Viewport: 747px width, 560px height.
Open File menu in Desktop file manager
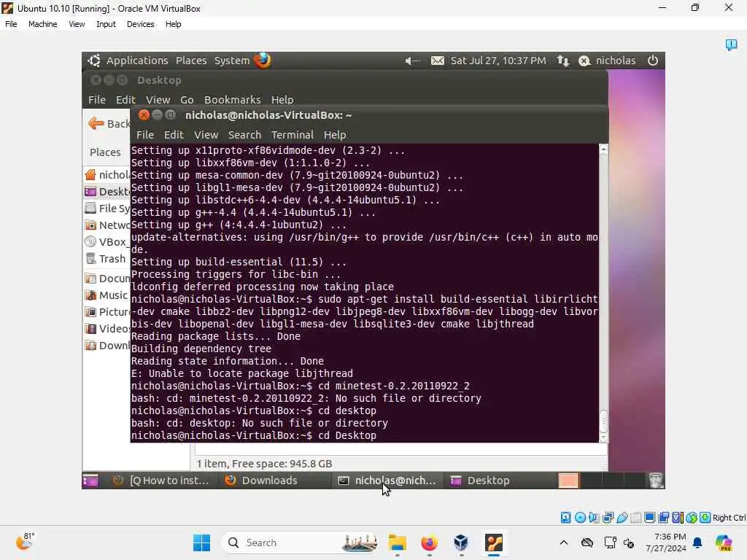(x=97, y=99)
